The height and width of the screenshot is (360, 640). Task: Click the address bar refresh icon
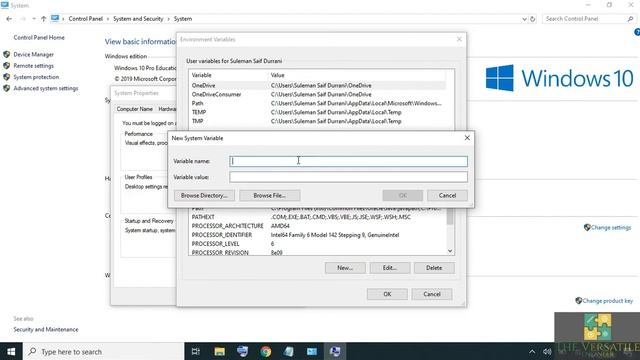532,19
